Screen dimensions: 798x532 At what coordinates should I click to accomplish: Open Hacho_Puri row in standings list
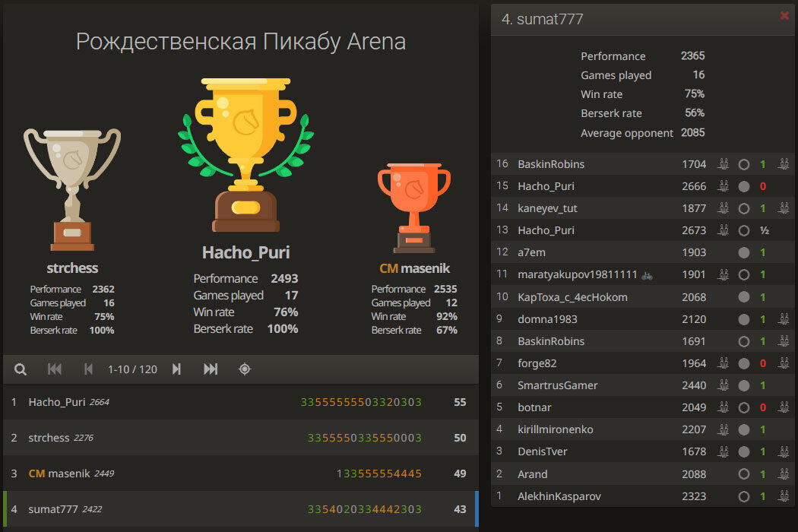click(241, 402)
